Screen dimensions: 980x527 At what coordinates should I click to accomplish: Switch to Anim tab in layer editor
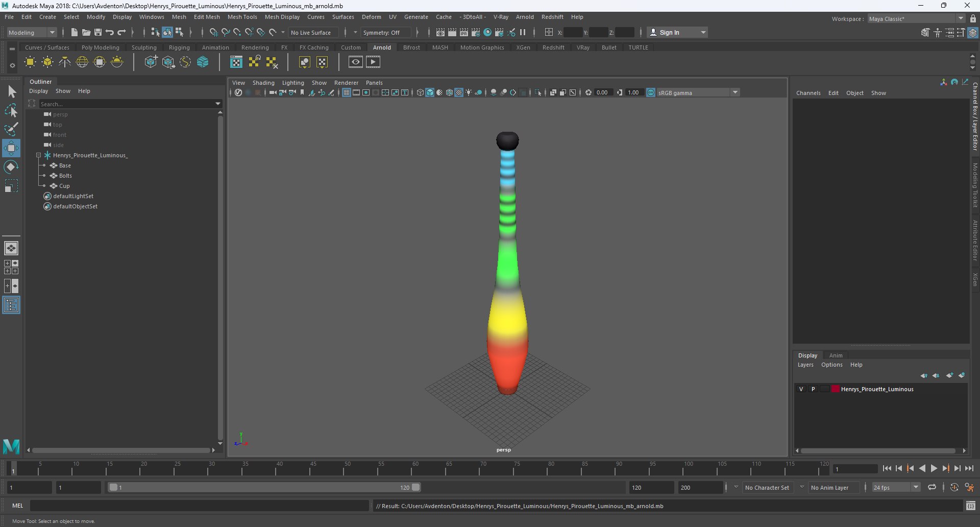pos(836,355)
